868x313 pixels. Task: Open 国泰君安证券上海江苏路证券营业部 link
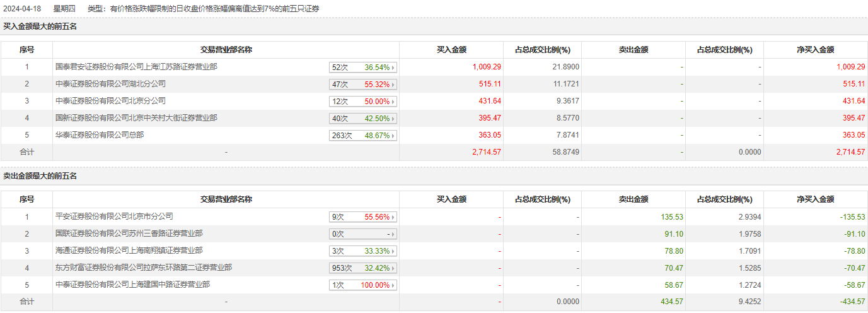[x=137, y=66]
